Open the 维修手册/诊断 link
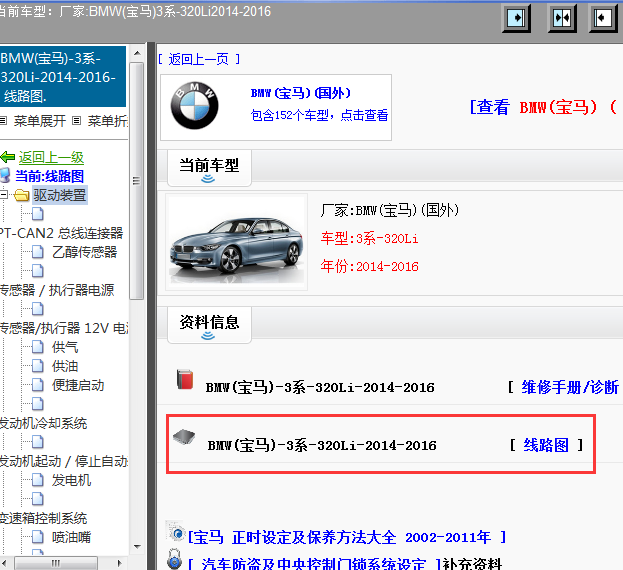This screenshot has height=570, width=623. pos(570,387)
